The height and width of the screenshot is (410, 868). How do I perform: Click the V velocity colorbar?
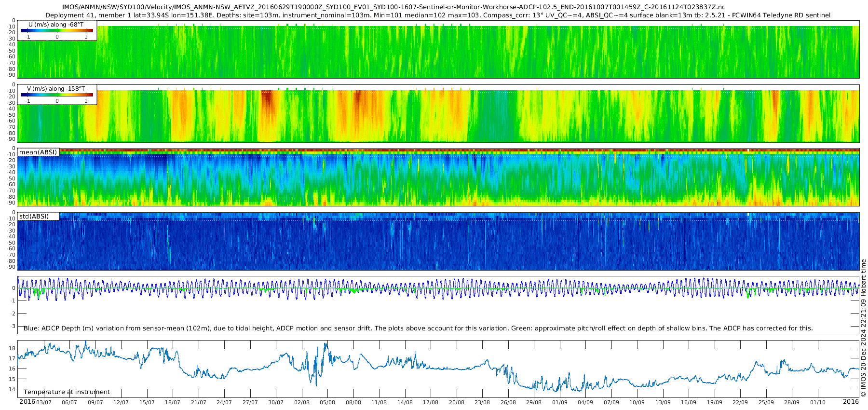click(57, 95)
